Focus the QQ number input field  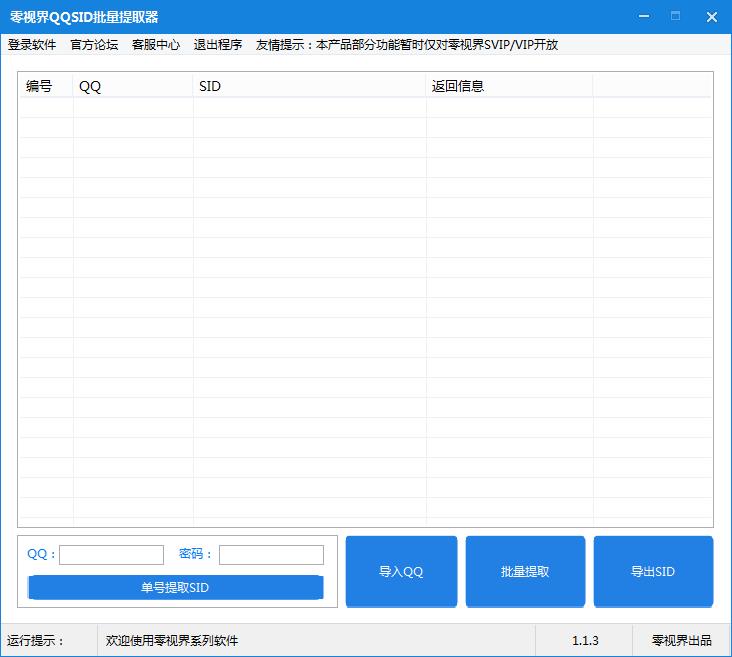point(111,555)
